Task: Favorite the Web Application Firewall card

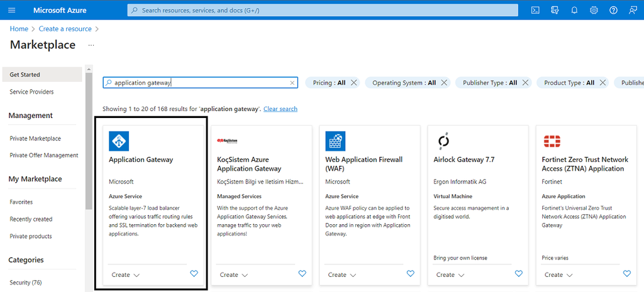Action: 411,274
